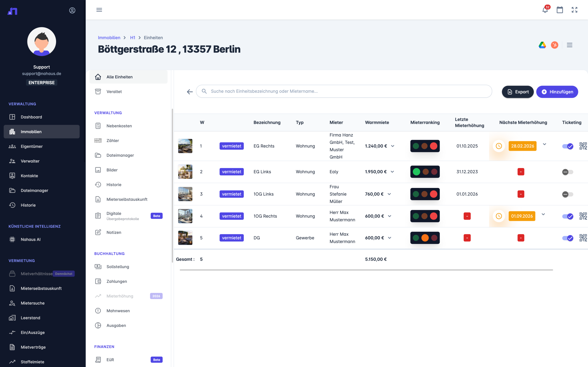Disable ticketing toggle for EG Rechts
The width and height of the screenshot is (588, 367).
click(568, 146)
